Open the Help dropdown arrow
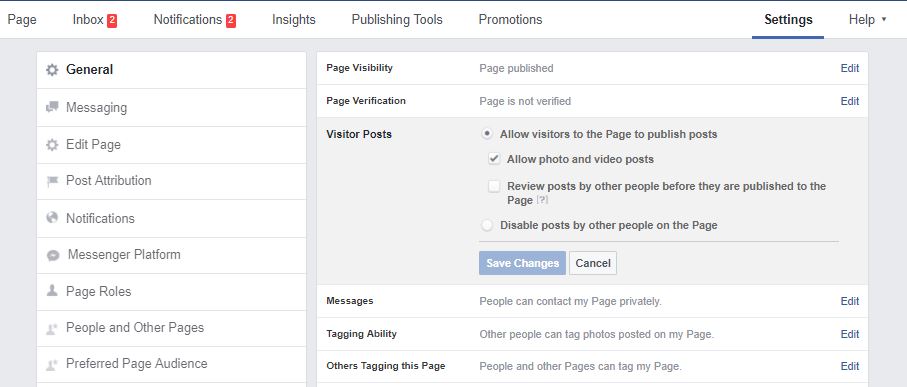The height and width of the screenshot is (387, 907). pyautogui.click(x=883, y=20)
